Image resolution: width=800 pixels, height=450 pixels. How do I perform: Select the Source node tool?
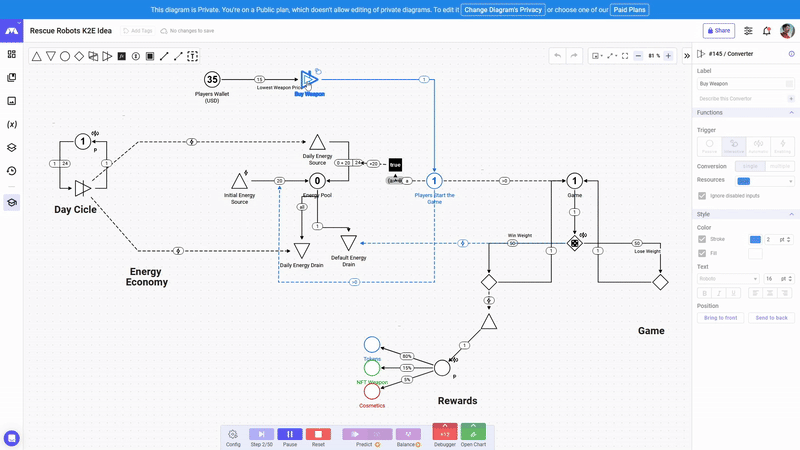pos(36,56)
